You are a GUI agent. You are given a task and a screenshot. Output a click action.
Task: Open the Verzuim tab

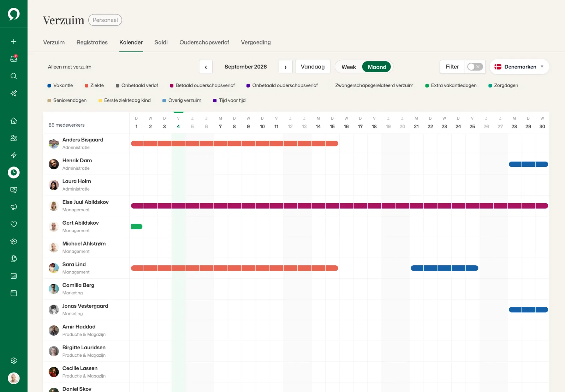pos(54,42)
